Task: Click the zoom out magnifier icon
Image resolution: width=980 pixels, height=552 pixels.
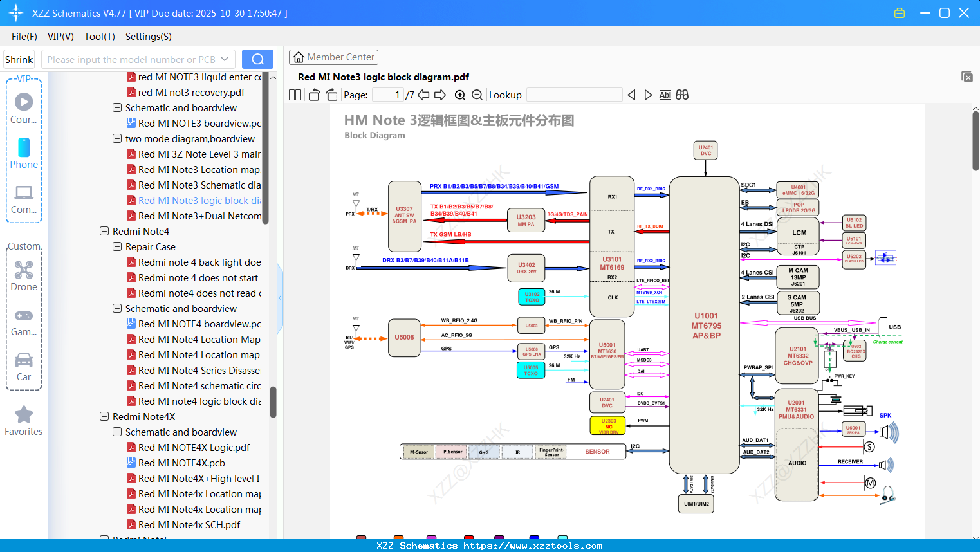Action: (x=477, y=95)
